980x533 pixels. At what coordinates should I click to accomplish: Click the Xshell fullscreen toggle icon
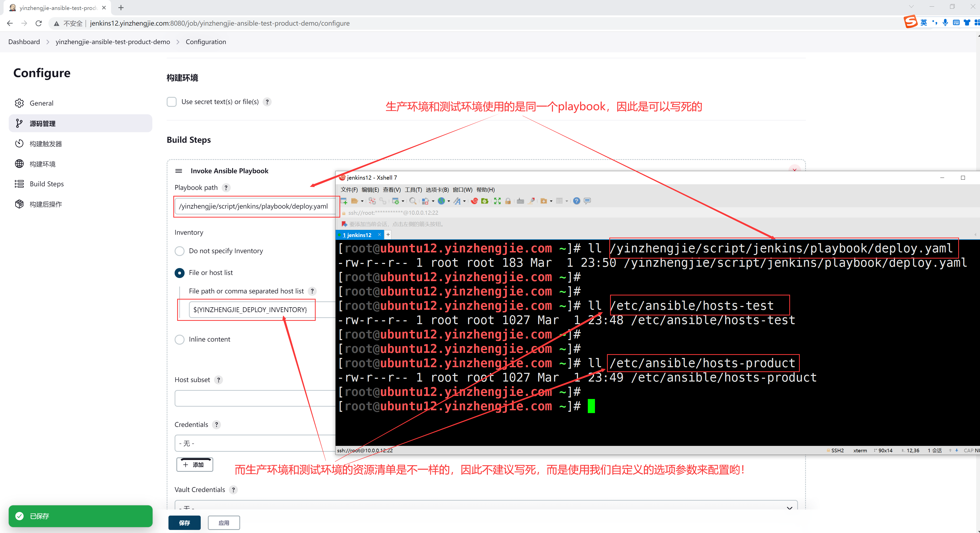[497, 201]
